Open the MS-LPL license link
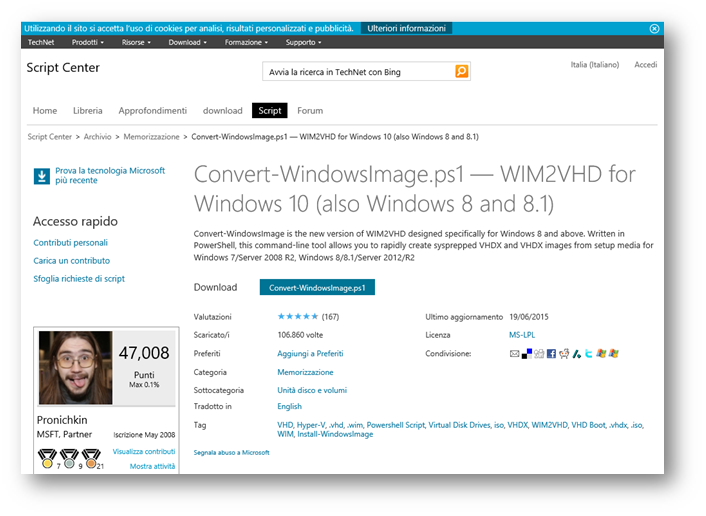Viewport: 706px width, 516px height. [522, 335]
